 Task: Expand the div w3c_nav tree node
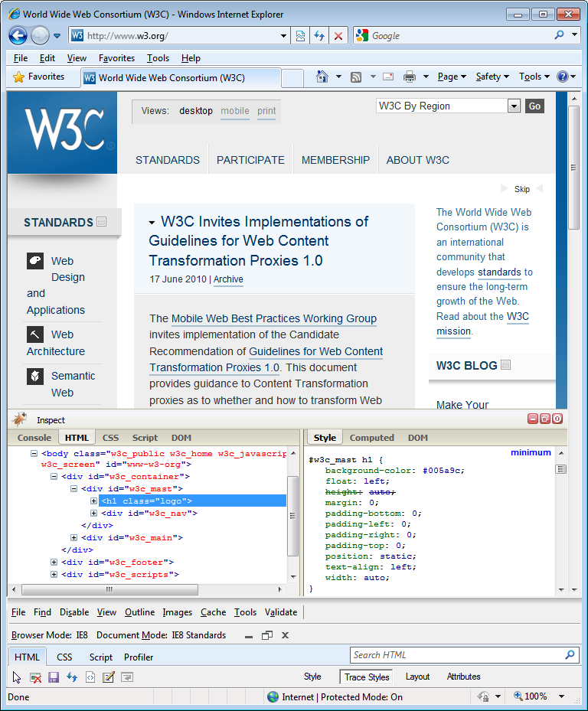coord(93,513)
